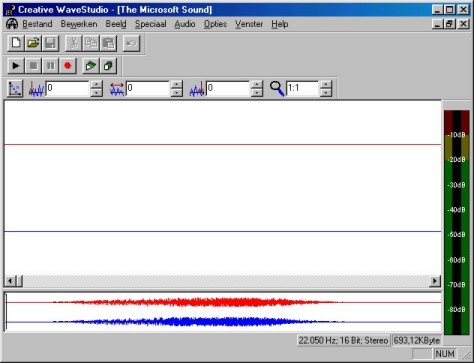Screen dimensions: 474x363
Task: Click the right arrow of horizontal scrollbar
Action: pyautogui.click(x=435, y=281)
